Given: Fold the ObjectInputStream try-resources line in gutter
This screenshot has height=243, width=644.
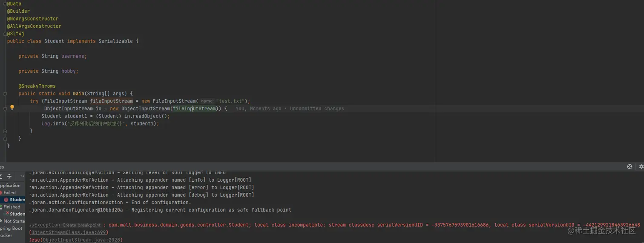Looking at the screenshot, I should pos(5,109).
